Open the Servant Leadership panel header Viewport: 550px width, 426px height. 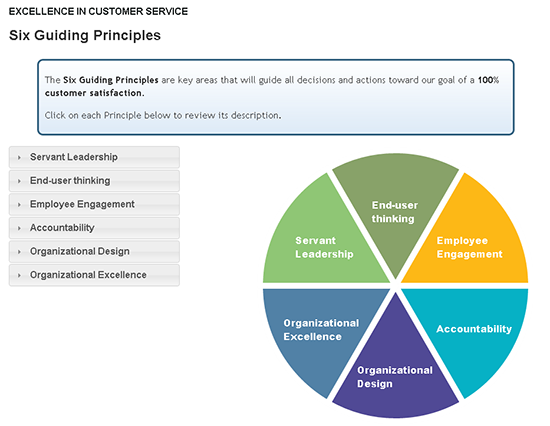coord(94,157)
